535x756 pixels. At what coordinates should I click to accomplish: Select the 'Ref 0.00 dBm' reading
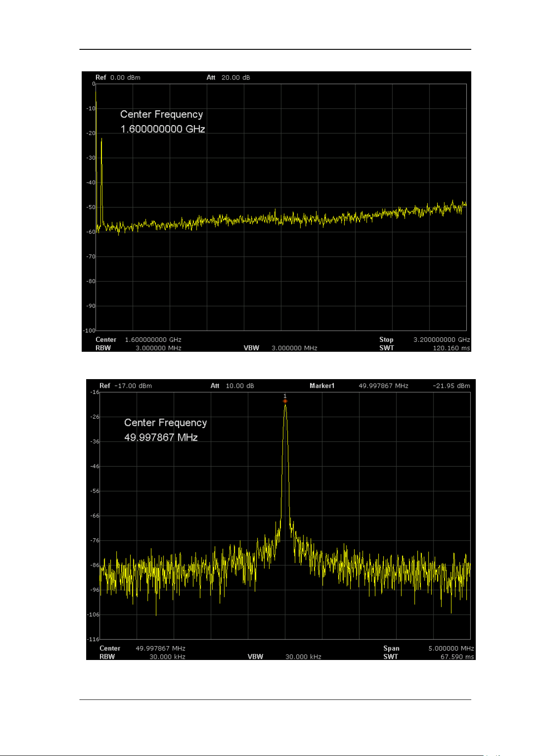[118, 77]
